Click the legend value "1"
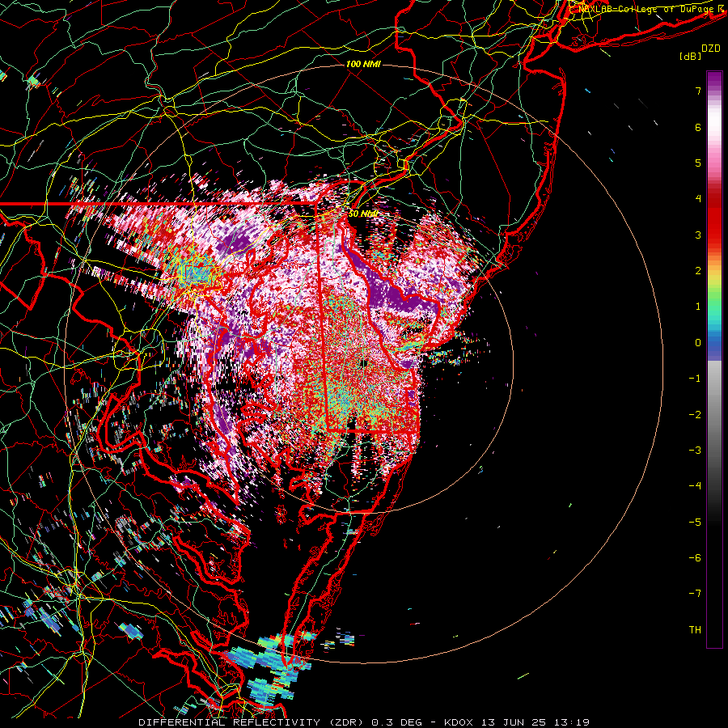 point(698,307)
